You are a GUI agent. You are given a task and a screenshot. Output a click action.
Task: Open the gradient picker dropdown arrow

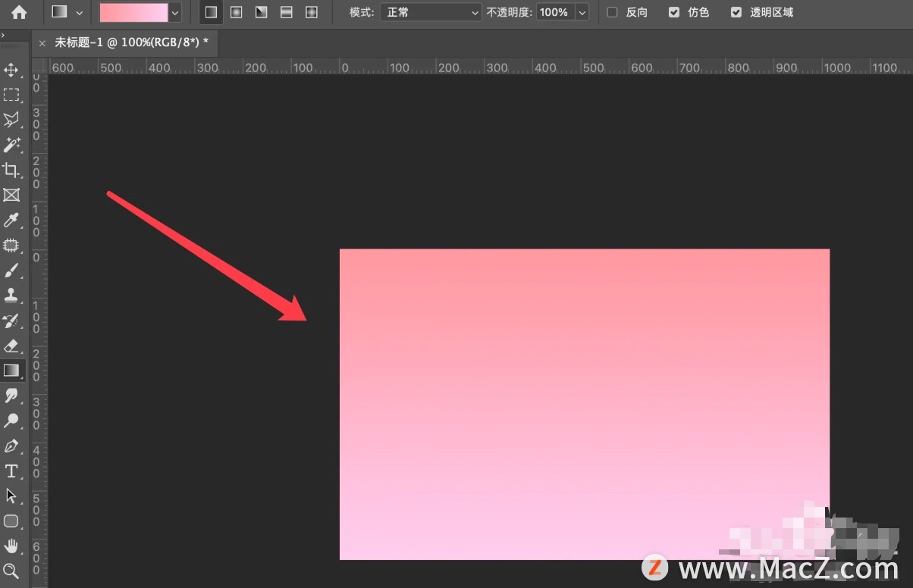click(176, 12)
